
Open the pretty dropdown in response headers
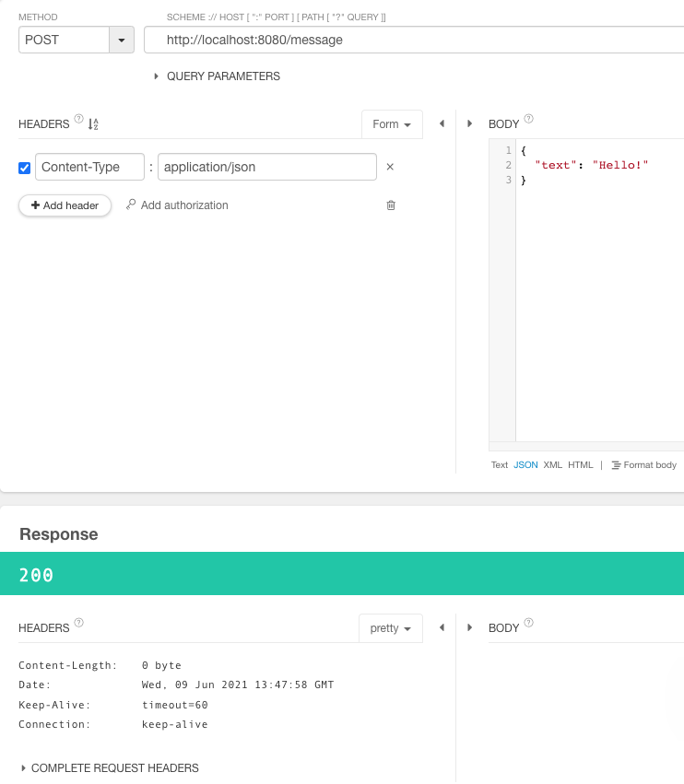click(x=390, y=627)
